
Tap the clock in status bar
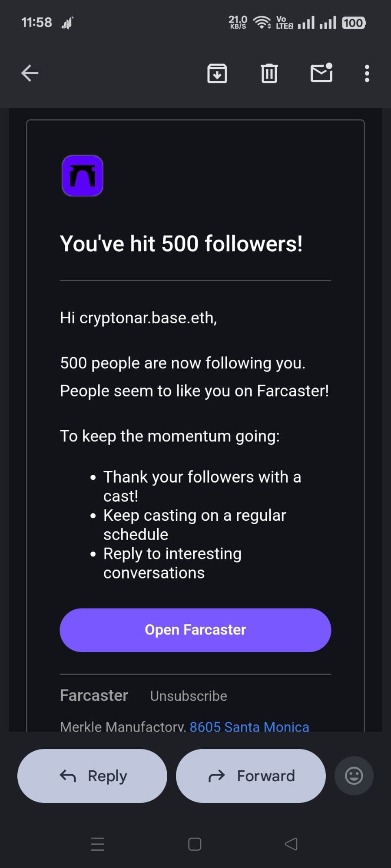36,23
